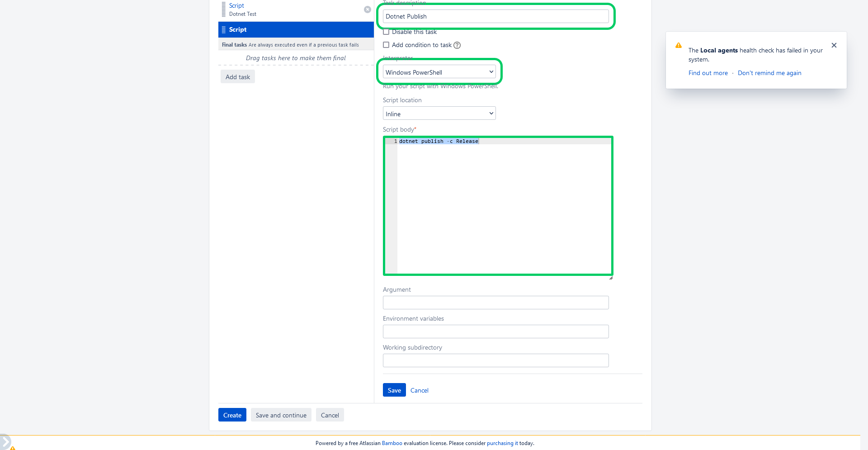Grab the drag handle of selected Script task
This screenshot has width=868, height=450.
click(223, 29)
